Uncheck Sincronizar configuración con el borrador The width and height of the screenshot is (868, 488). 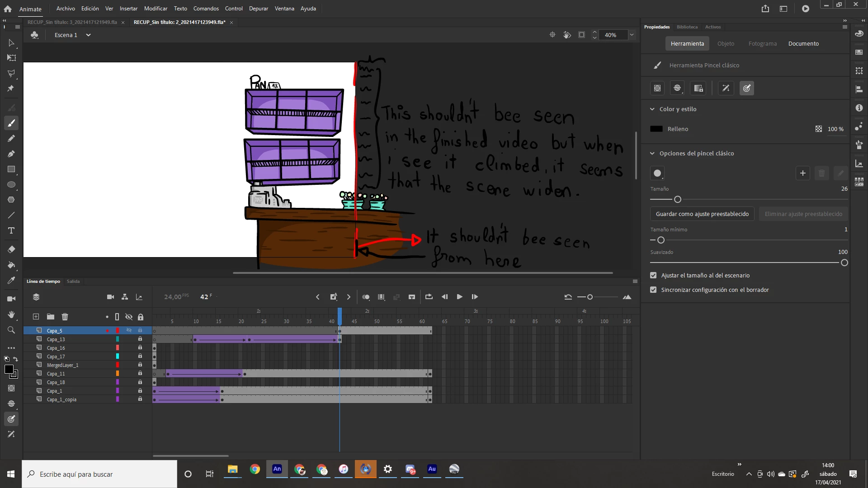[653, 290]
